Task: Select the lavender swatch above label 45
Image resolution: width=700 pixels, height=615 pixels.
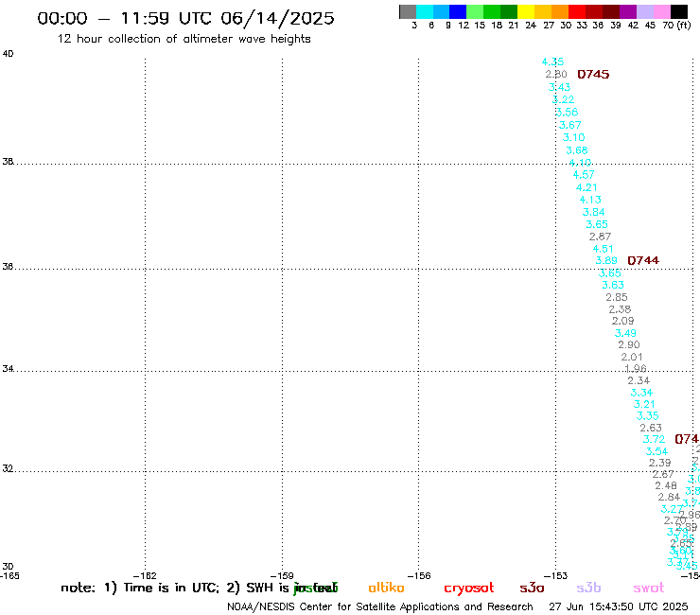Action: tap(644, 11)
